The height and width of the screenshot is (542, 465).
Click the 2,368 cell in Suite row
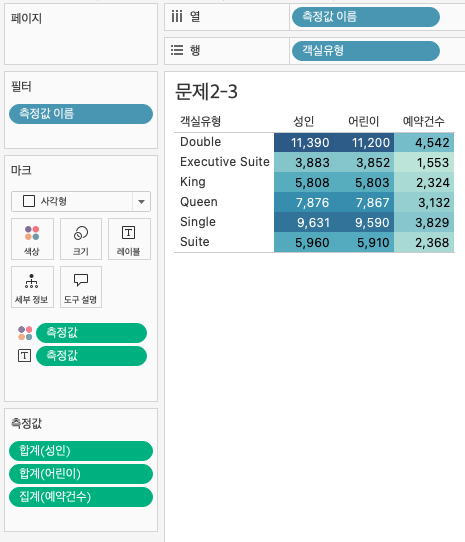(424, 243)
